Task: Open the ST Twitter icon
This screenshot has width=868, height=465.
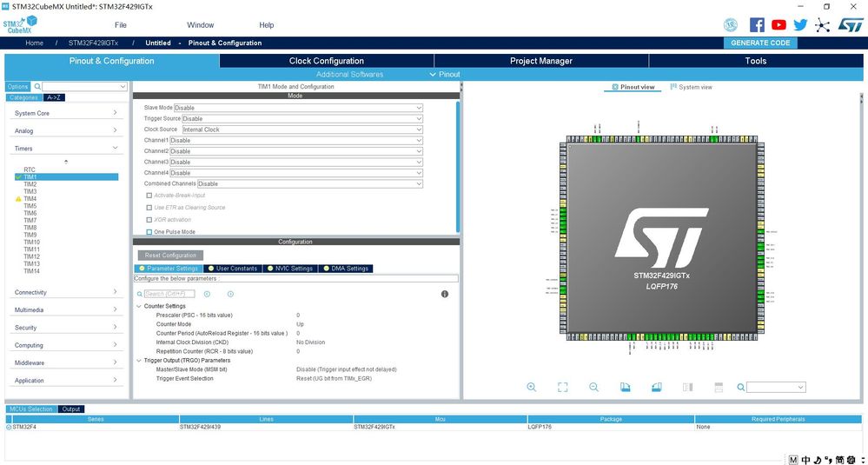Action: (x=800, y=25)
